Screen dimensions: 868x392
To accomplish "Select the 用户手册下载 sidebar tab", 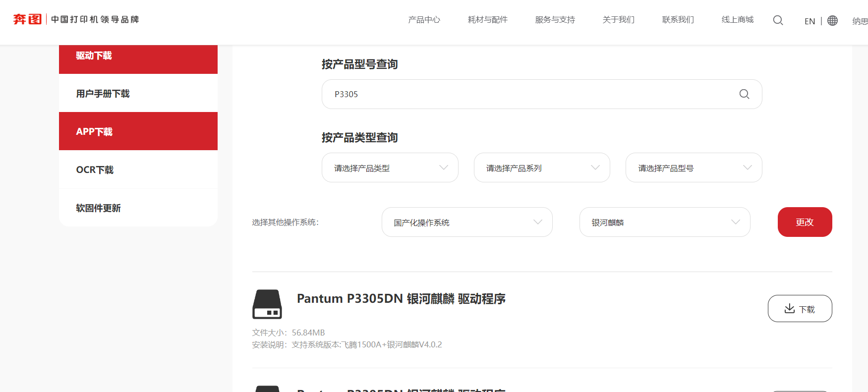I will pyautogui.click(x=138, y=93).
